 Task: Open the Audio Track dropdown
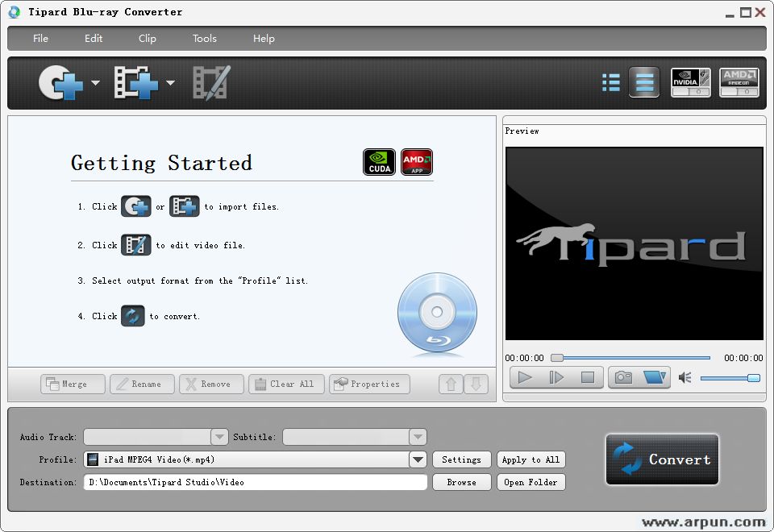pos(218,437)
